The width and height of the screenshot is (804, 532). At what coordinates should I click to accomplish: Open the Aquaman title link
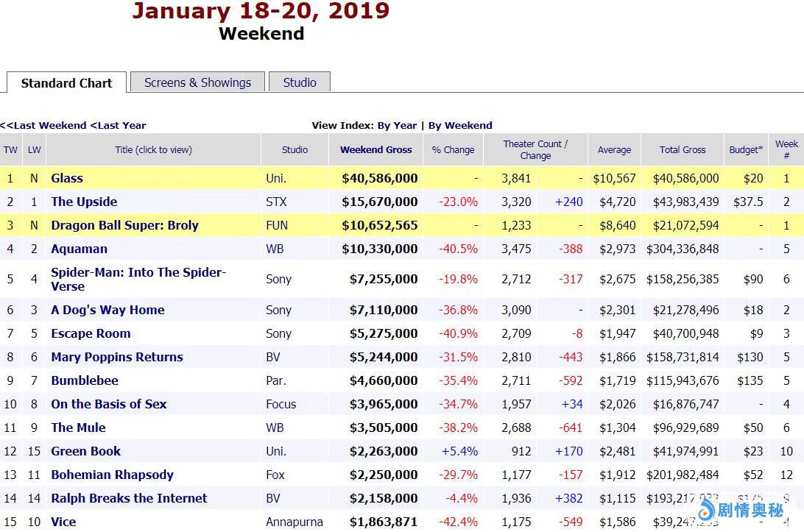click(79, 249)
